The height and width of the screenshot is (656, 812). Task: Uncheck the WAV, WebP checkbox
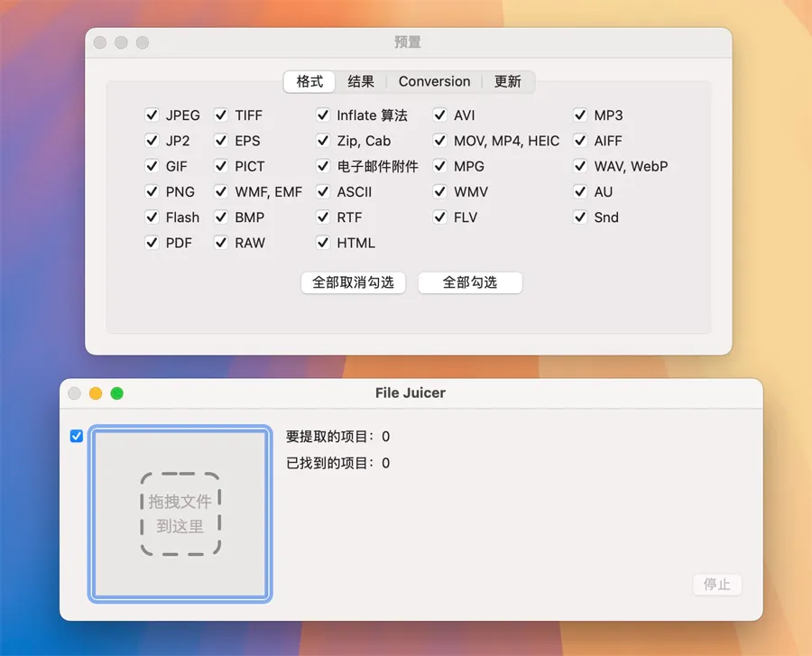[x=580, y=166]
